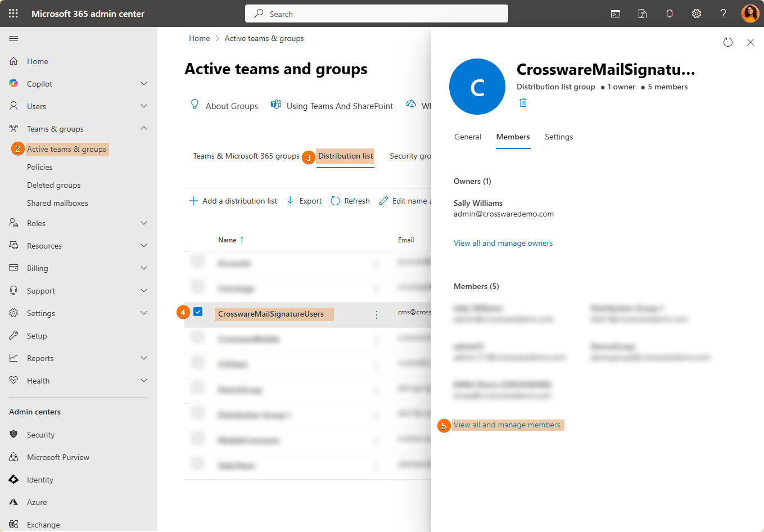The image size is (764, 532).
Task: Collapse the navigation hamburger menu
Action: coord(13,38)
